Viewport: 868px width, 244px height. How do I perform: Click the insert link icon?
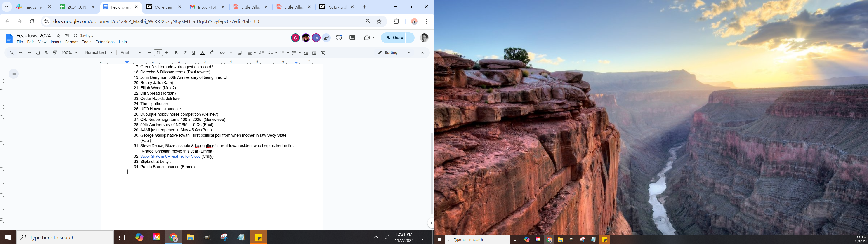point(222,53)
